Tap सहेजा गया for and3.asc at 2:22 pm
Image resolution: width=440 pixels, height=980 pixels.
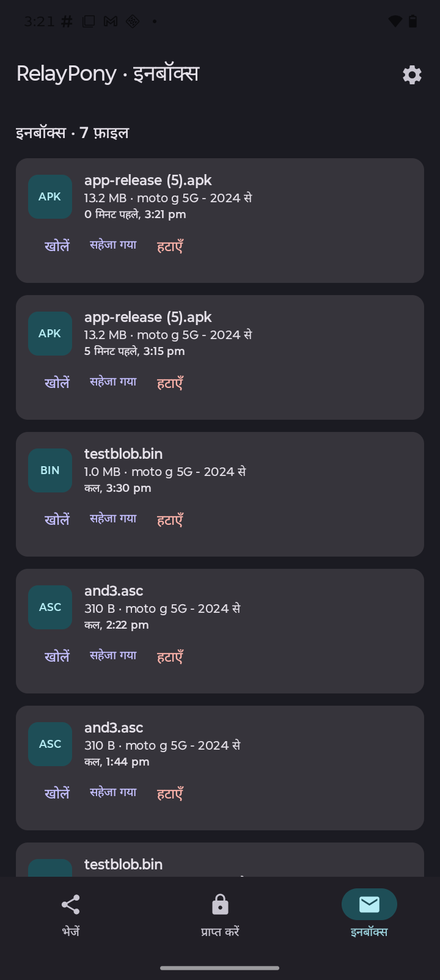point(113,656)
